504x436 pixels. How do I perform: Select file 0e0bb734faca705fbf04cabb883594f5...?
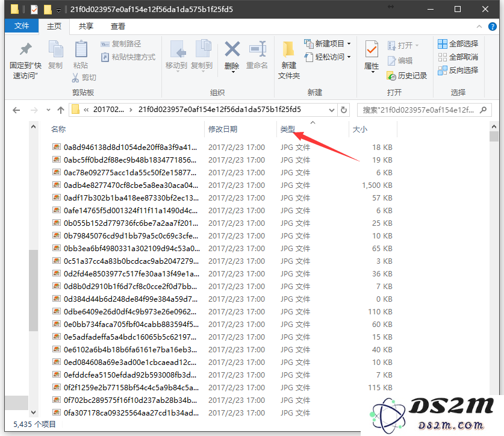point(131,325)
